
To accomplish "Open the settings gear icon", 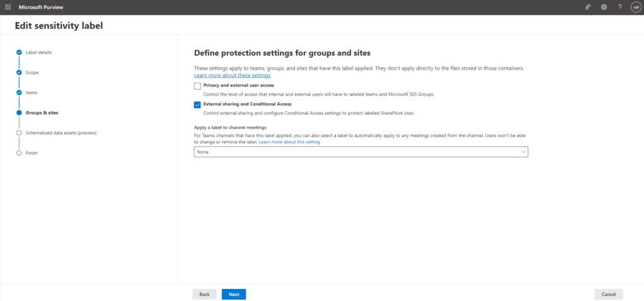I will click(x=604, y=7).
